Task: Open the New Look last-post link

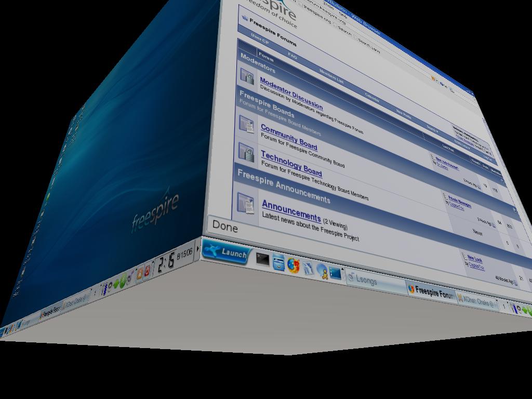Action: 475,259
